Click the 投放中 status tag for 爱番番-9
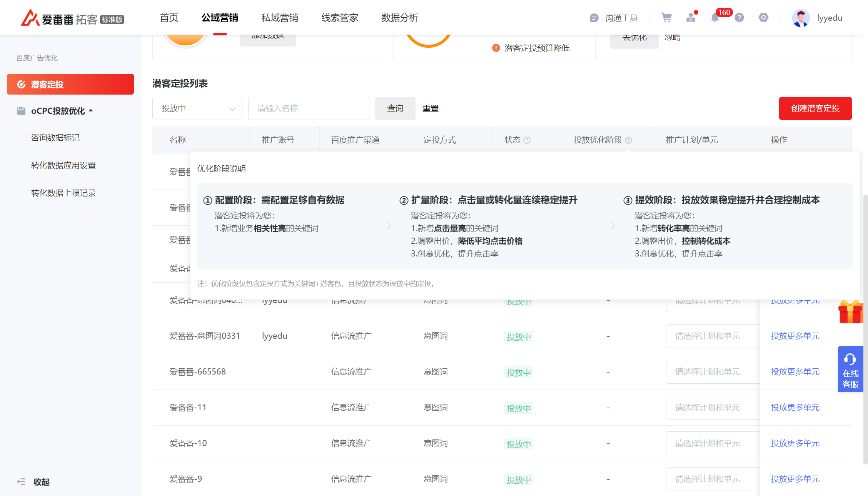 (x=519, y=480)
